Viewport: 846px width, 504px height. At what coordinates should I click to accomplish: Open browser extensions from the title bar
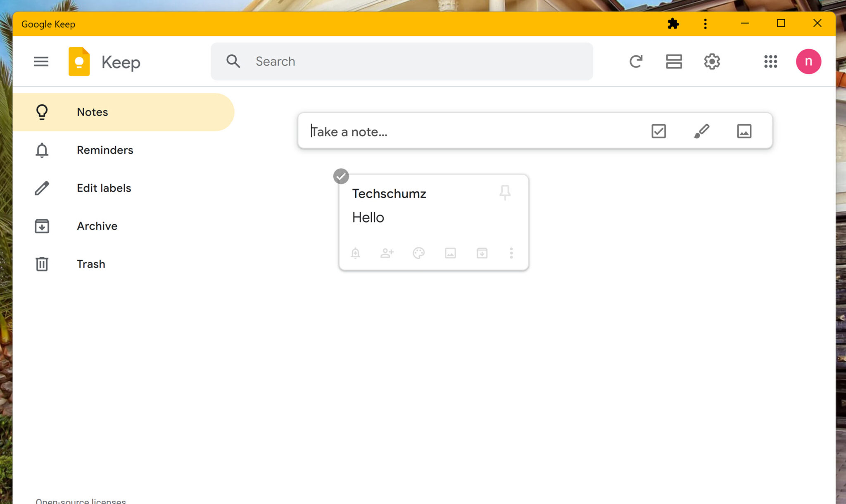(673, 24)
